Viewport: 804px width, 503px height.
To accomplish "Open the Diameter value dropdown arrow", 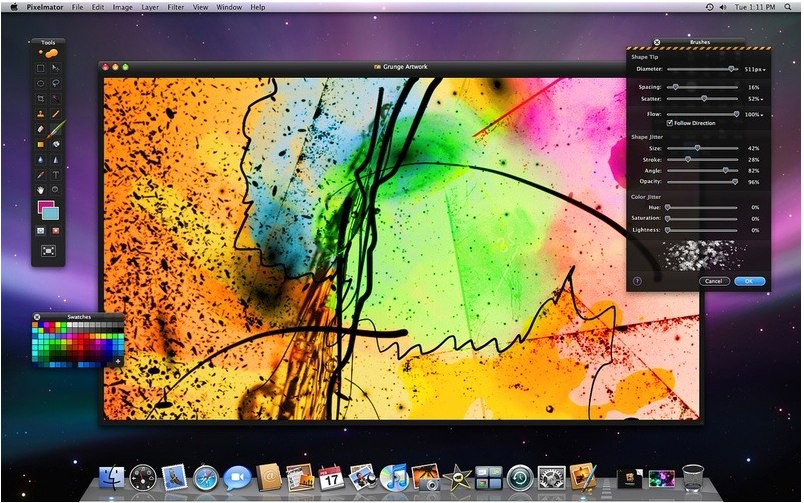I will coord(764,70).
